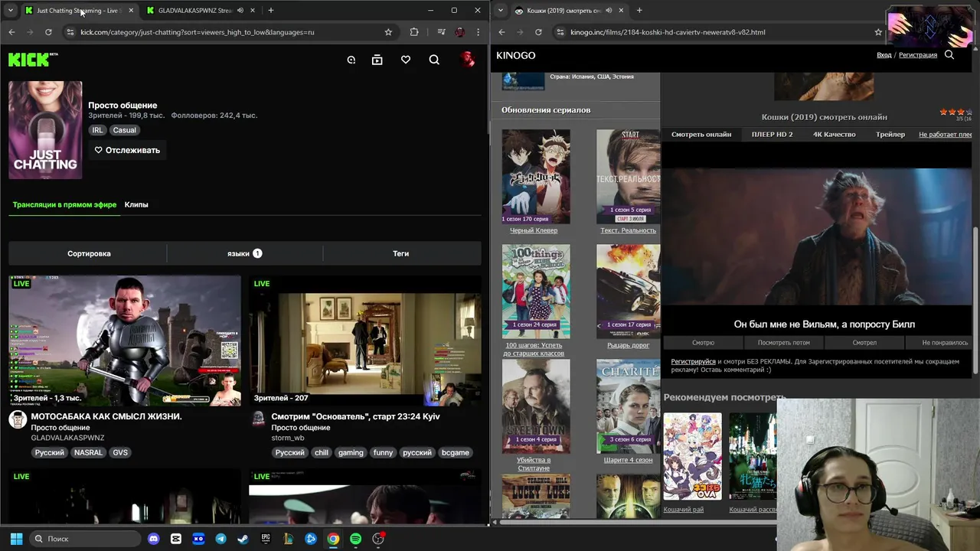980x551 pixels.
Task: Open Telegram from the Windows taskbar
Action: click(221, 539)
